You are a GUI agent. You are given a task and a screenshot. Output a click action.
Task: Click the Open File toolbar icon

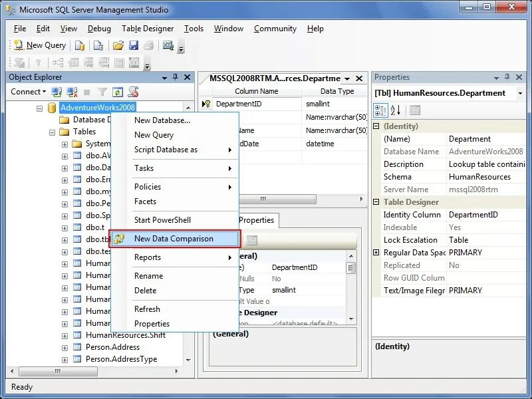point(118,45)
